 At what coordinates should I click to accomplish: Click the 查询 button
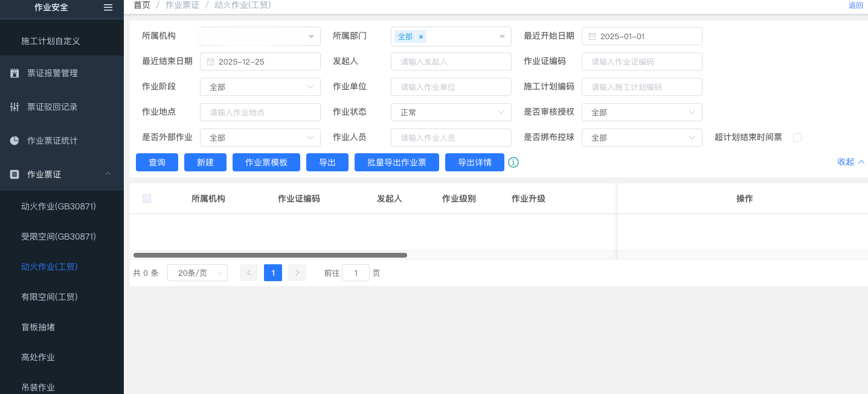(x=157, y=162)
